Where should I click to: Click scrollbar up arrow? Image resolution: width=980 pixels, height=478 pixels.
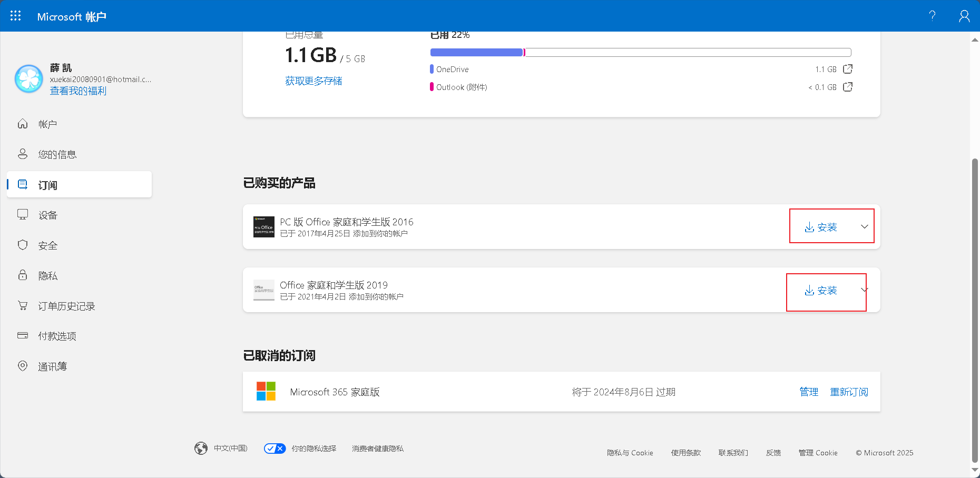(x=975, y=39)
